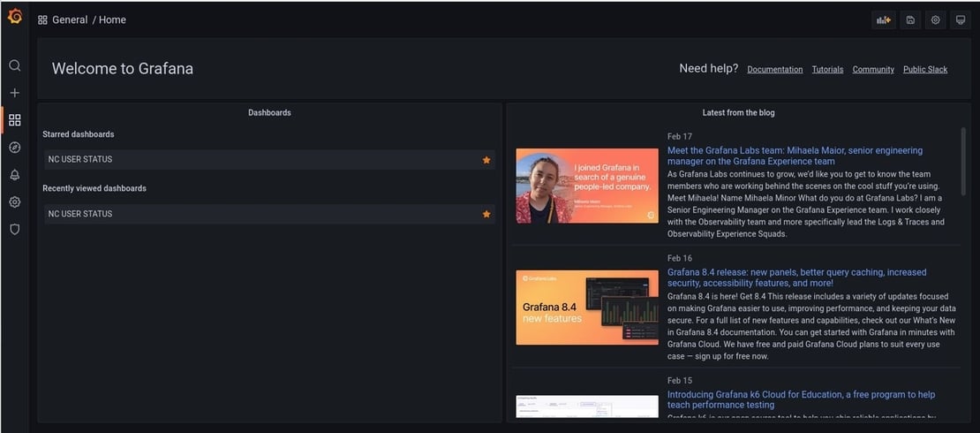Image resolution: width=980 pixels, height=433 pixels.
Task: Open the Grafana logo home menu
Action: point(14,17)
